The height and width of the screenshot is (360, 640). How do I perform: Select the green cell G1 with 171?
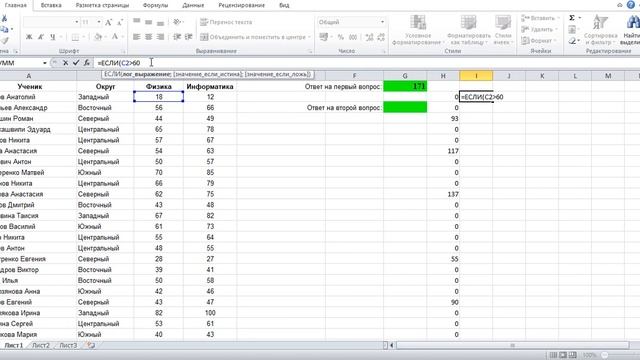click(405, 86)
